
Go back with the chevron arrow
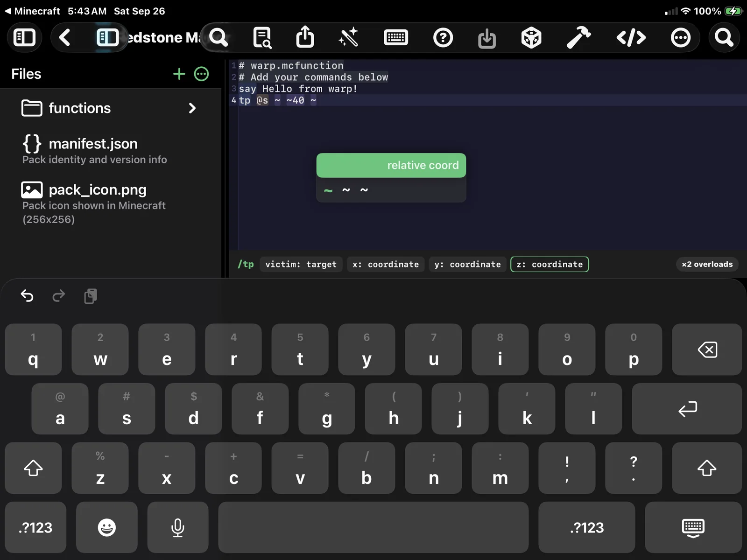(x=65, y=37)
